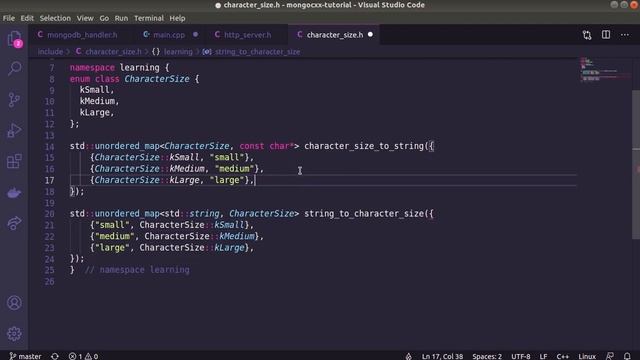Open the feedback icon in status bar
Screen dimensions: 640x360
pyautogui.click(x=610, y=356)
